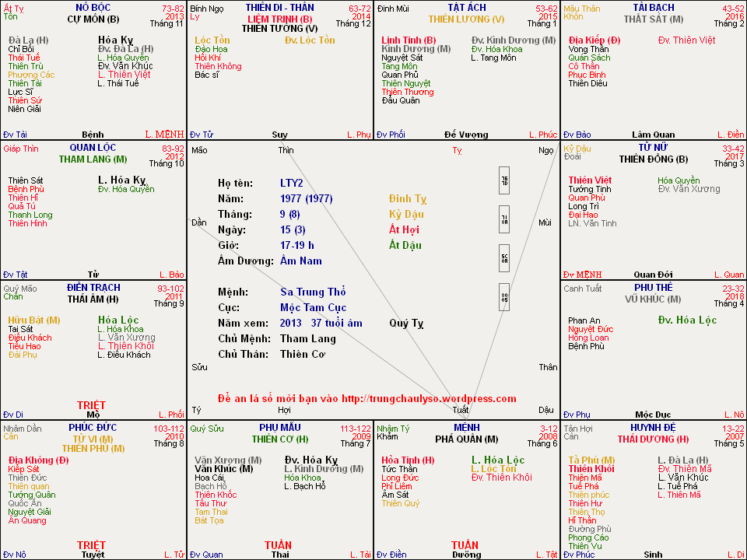Click the TÀI BẠCH palace heading
747x560 pixels.
point(653,8)
